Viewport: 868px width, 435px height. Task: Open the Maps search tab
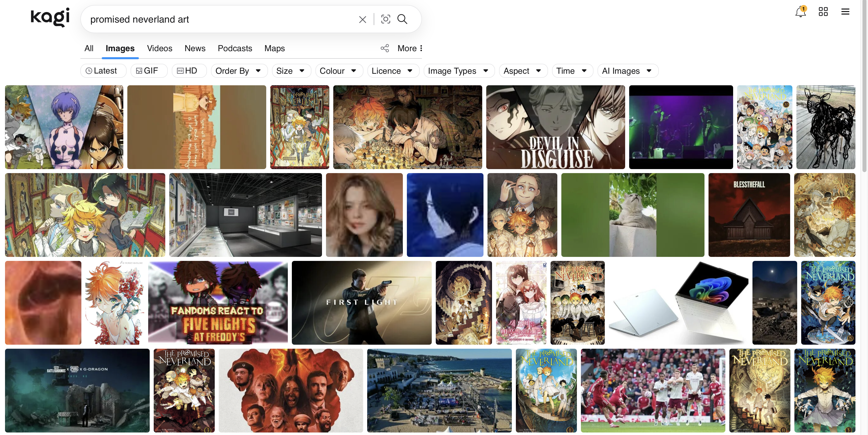coord(274,48)
